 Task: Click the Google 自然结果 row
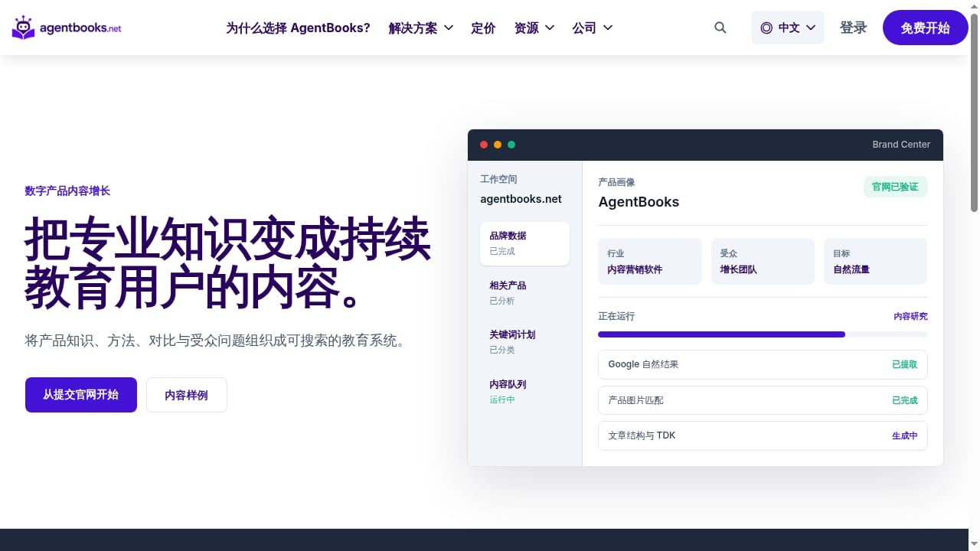pos(763,364)
